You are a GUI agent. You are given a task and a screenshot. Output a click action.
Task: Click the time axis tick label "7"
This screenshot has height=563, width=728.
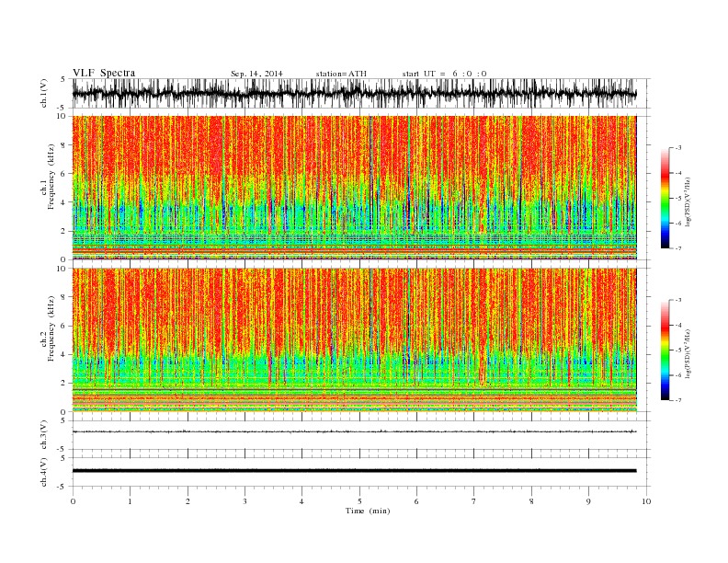tap(474, 501)
